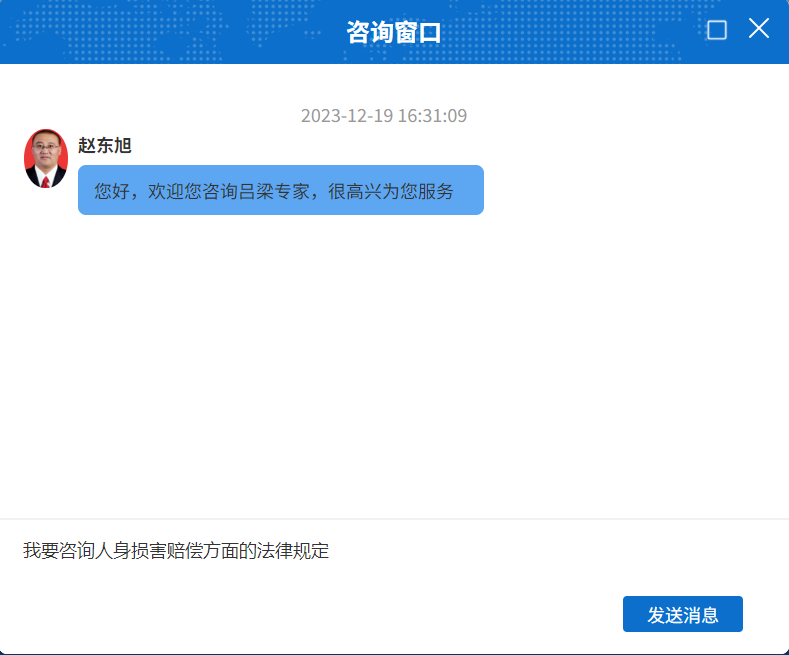
Task: Click the 咨询窗口 title text
Action: click(394, 32)
